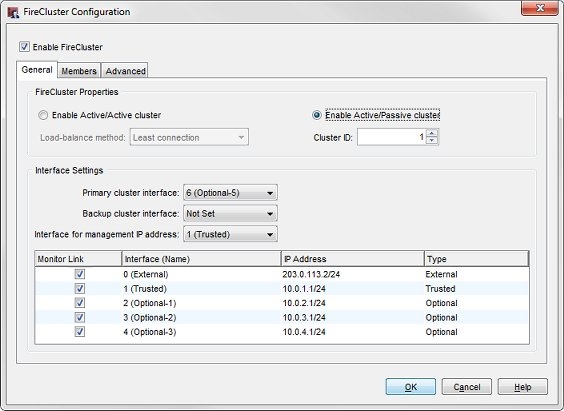The image size is (564, 411).
Task: Uncheck Monitor Link for 3 (Optional-2)
Action: point(80,317)
